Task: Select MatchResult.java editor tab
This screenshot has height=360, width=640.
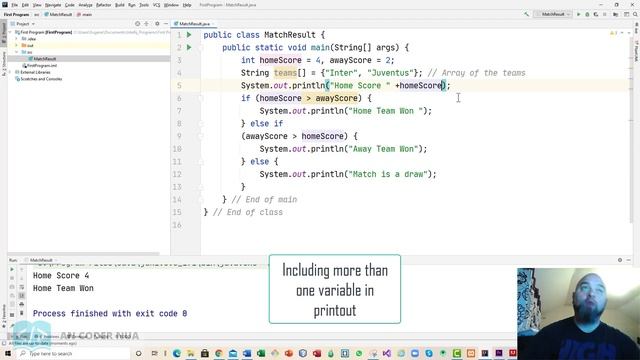Action: point(192,24)
